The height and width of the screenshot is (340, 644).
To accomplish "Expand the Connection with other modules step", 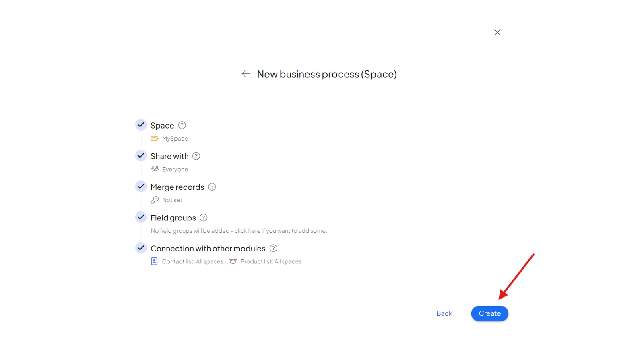I will pos(208,249).
